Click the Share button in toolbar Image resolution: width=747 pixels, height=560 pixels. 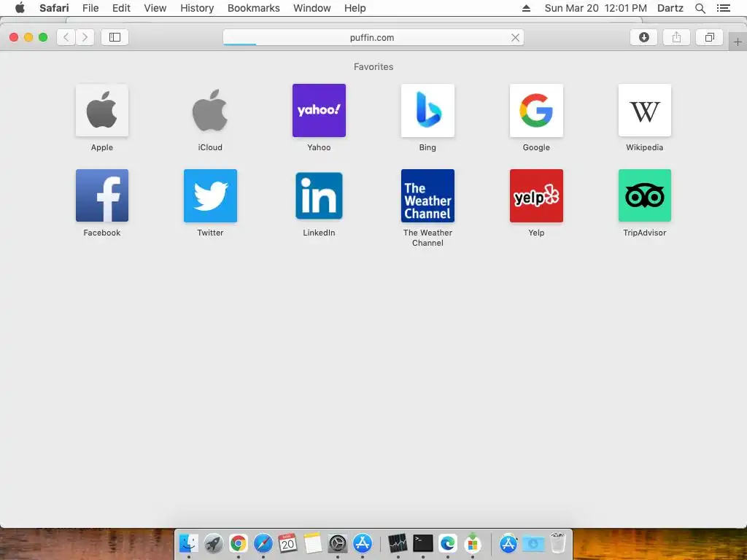tap(676, 37)
